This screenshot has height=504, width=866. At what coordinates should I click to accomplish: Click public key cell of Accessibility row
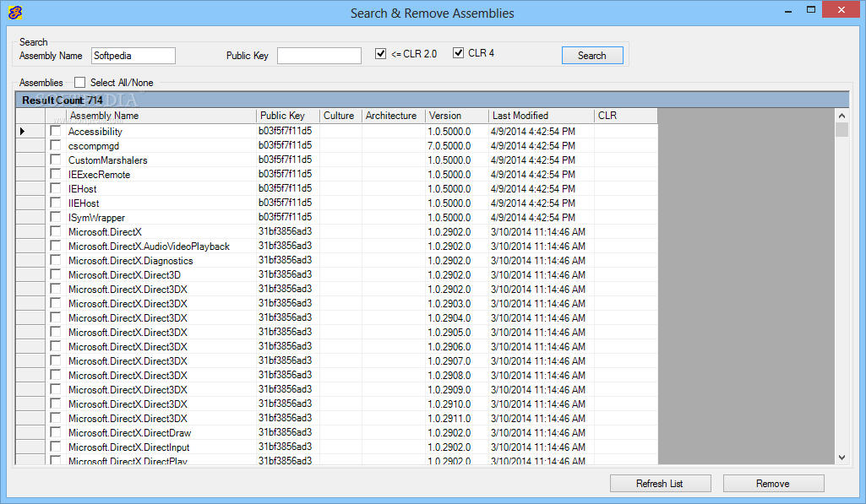coord(288,132)
